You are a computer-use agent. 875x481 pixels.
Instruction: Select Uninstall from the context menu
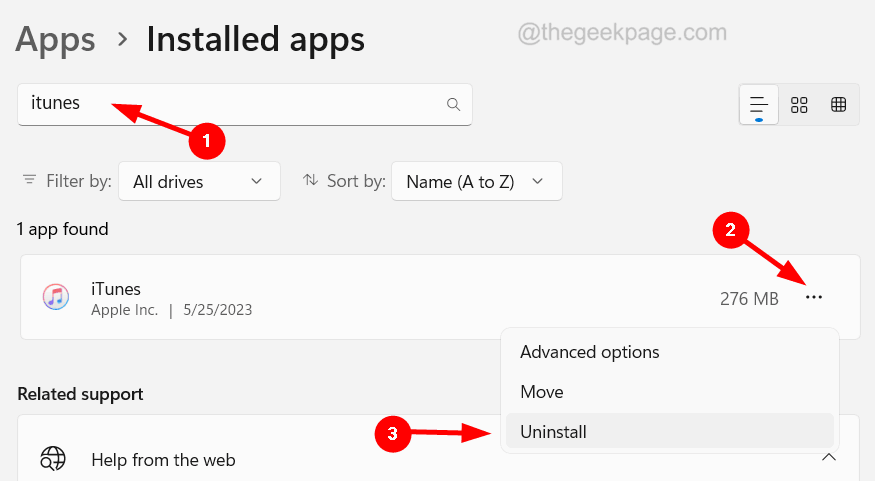(553, 432)
